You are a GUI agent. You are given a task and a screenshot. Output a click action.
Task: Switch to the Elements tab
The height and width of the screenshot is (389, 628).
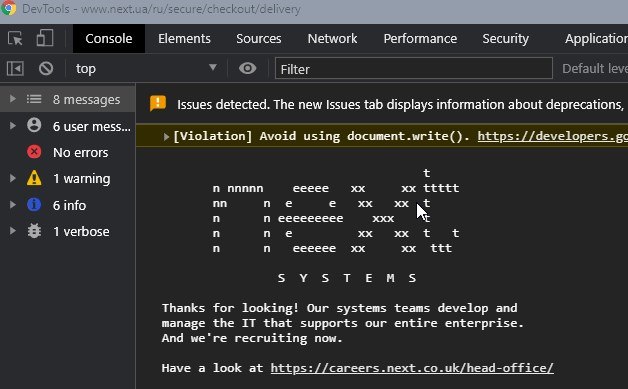point(184,38)
